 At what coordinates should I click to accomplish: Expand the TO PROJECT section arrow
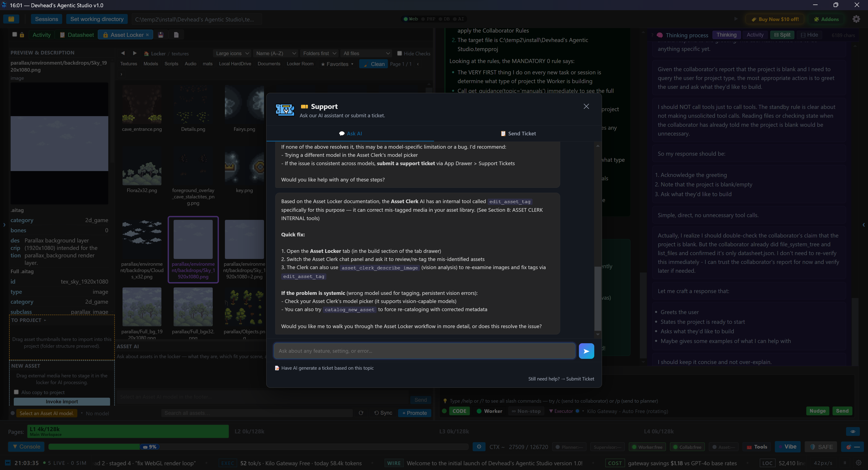(x=45, y=320)
